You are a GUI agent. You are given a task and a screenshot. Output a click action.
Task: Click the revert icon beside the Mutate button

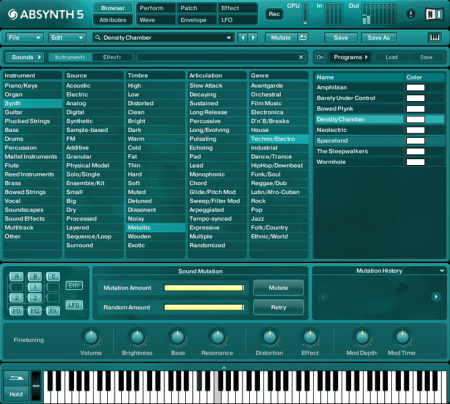coord(303,38)
